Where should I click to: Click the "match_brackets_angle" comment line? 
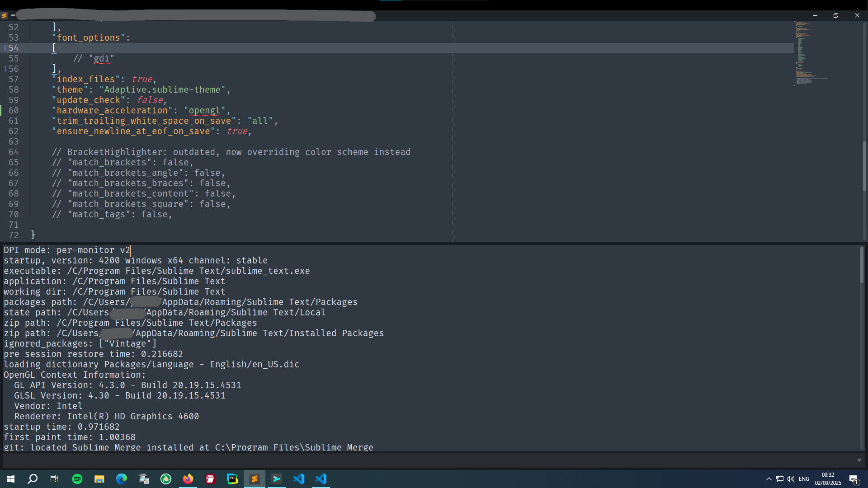point(138,173)
